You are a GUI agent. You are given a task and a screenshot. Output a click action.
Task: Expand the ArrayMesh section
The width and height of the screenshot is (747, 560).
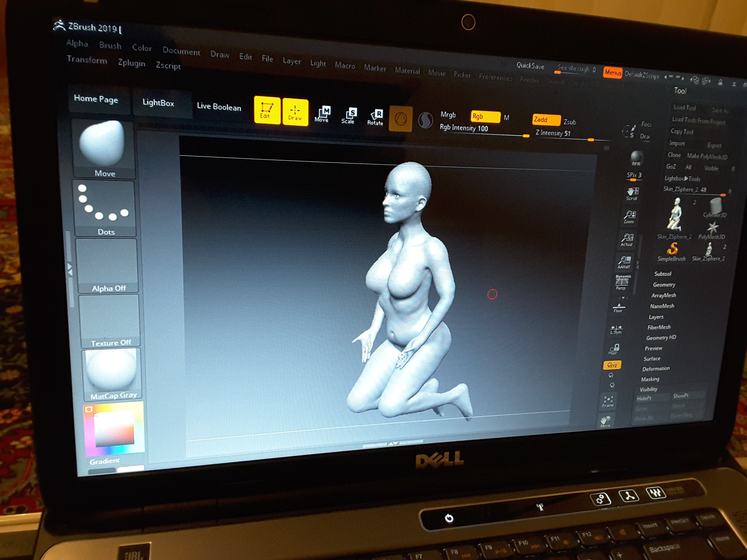click(664, 295)
